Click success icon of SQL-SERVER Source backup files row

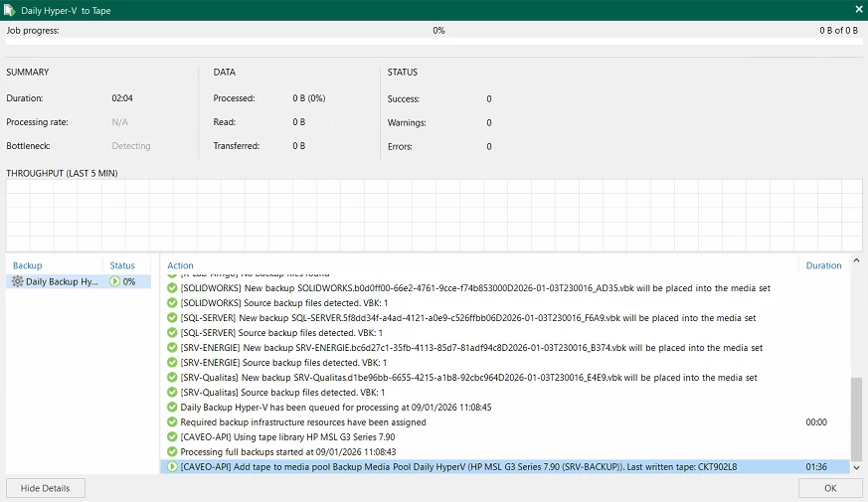(x=172, y=333)
